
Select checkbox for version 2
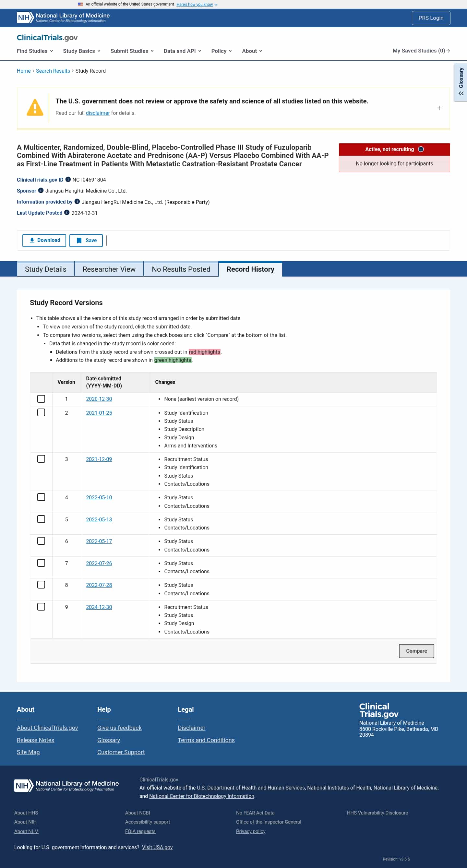(41, 412)
